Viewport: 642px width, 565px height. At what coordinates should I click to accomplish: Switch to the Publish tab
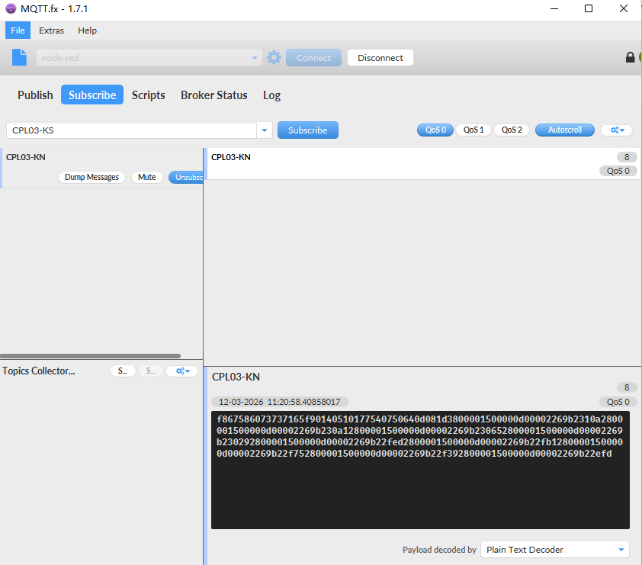pos(35,95)
